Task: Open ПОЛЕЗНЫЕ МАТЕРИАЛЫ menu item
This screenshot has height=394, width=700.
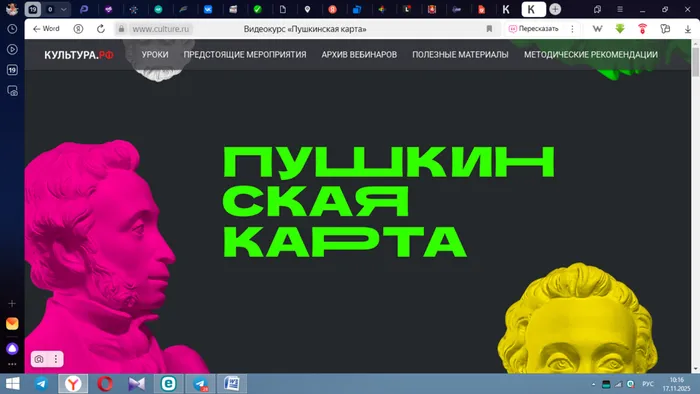Action: tap(460, 54)
